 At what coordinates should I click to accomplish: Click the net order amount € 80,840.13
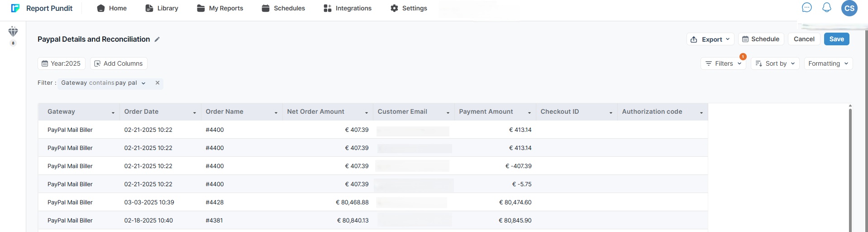click(353, 220)
